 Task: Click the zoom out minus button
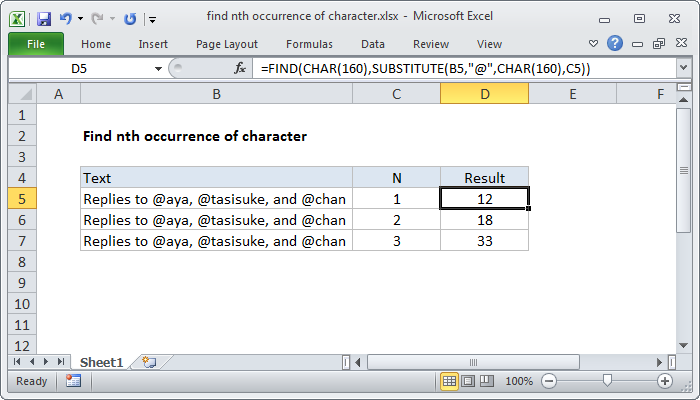click(548, 381)
